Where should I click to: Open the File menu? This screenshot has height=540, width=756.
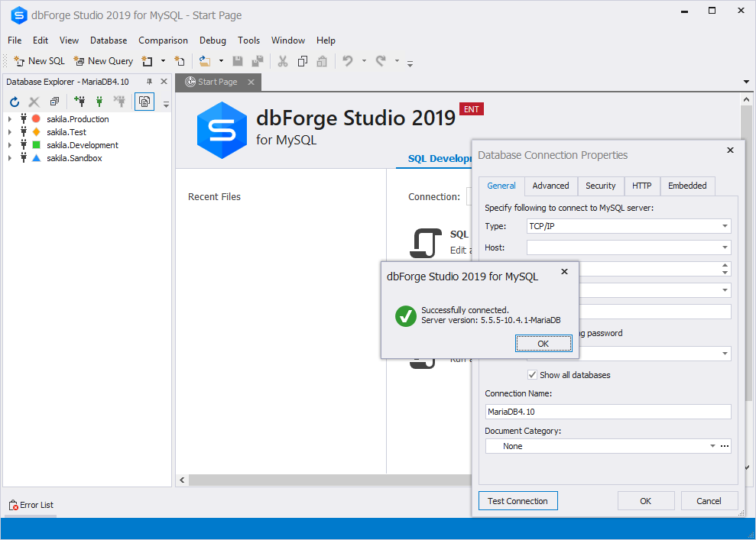click(15, 40)
